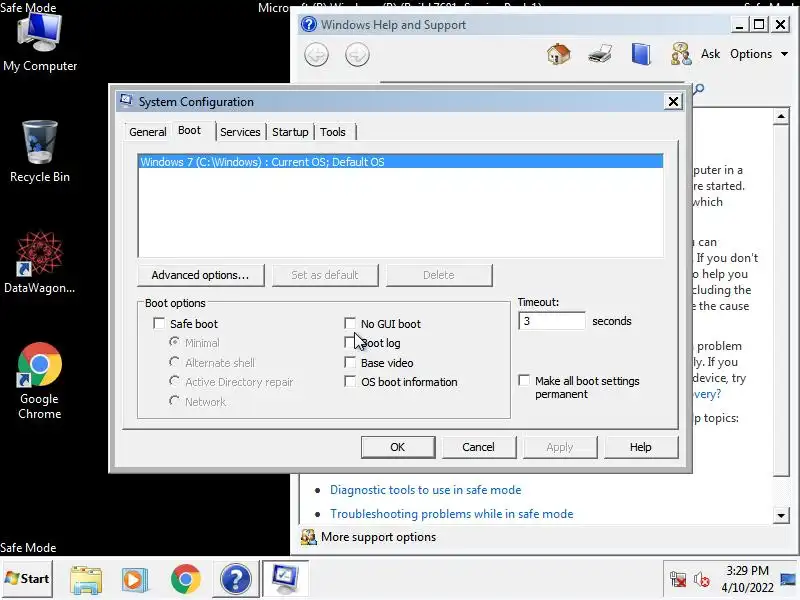The width and height of the screenshot is (800, 600).
Task: Open the Start menu
Action: click(28, 579)
